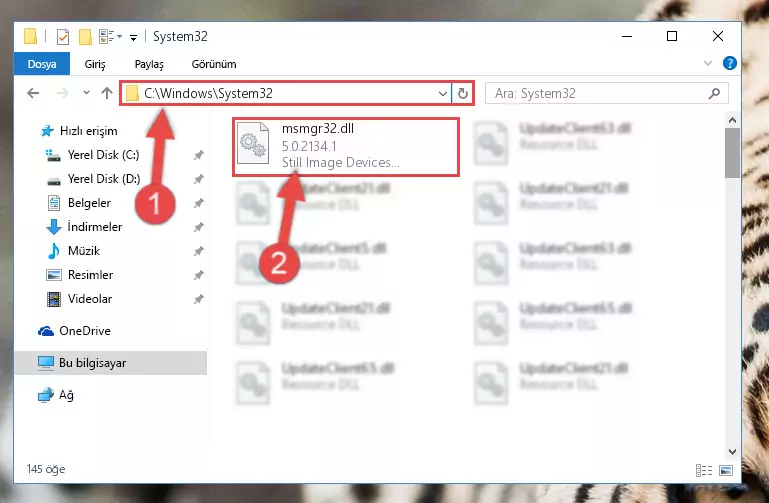The height and width of the screenshot is (503, 769).
Task: Open the Görünüm ribbon tab
Action: [x=214, y=64]
